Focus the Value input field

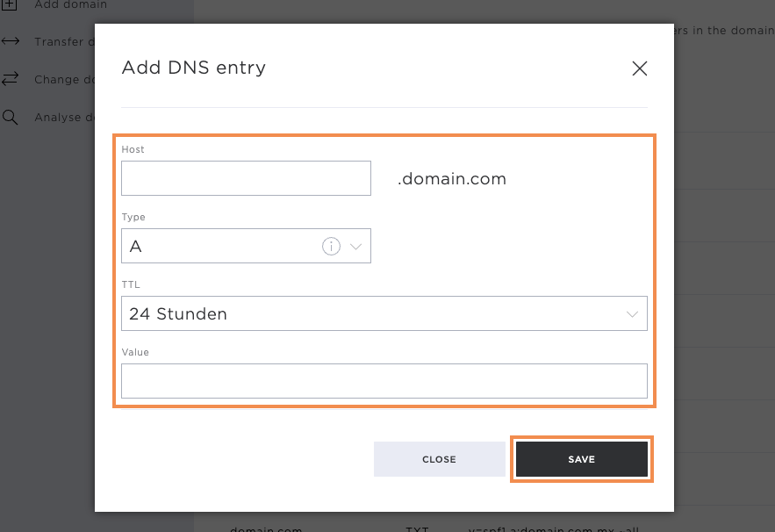click(384, 381)
